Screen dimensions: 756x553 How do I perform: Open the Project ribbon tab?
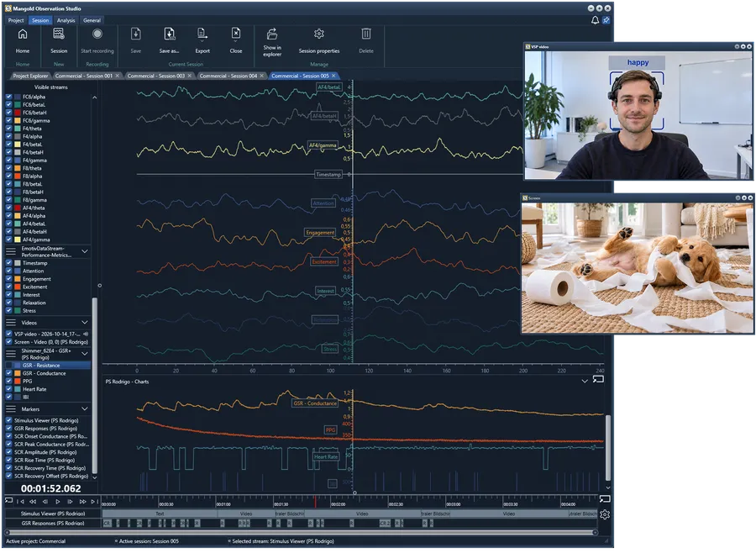(16, 20)
